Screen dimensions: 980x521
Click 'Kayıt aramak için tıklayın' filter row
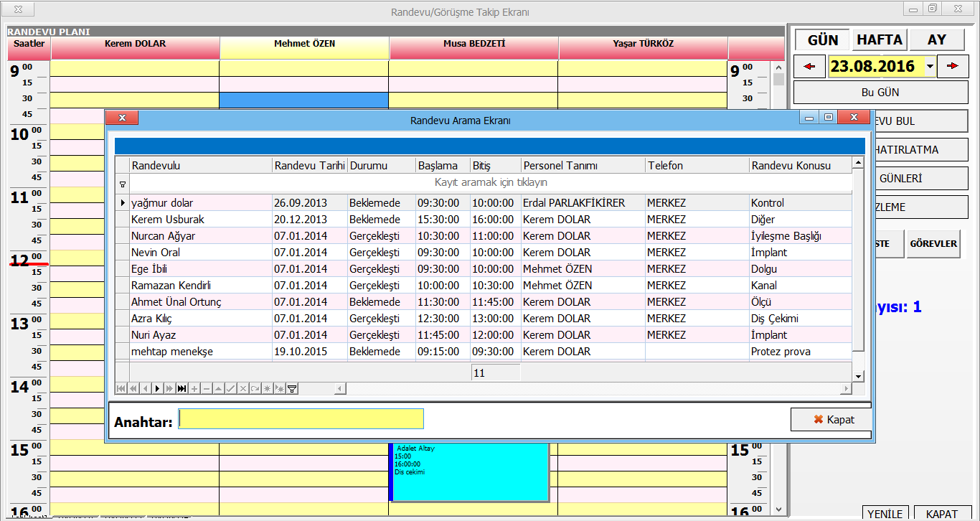(491, 183)
